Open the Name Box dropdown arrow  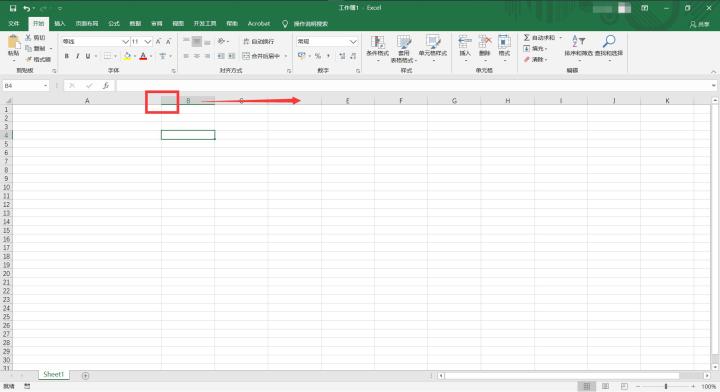pyautogui.click(x=45, y=85)
